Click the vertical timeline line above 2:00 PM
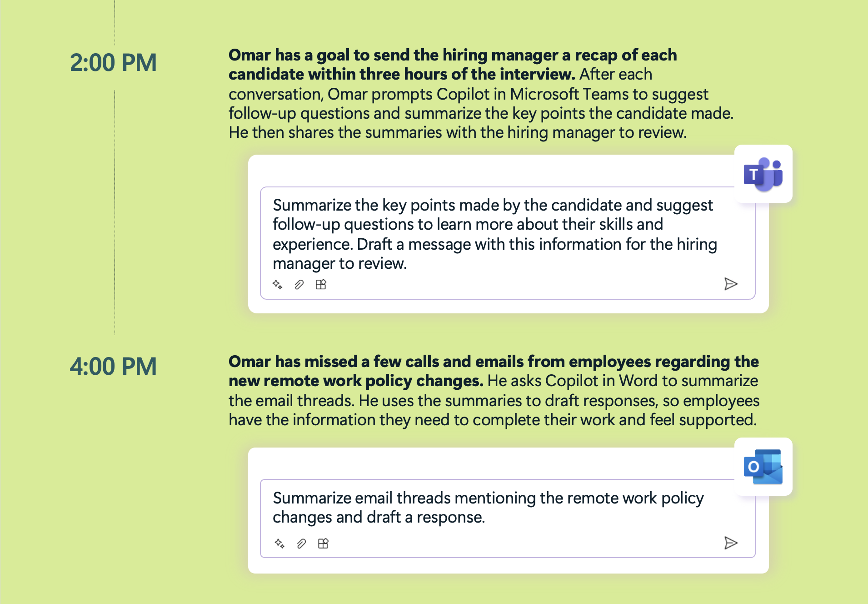The width and height of the screenshot is (868, 604). point(115,22)
